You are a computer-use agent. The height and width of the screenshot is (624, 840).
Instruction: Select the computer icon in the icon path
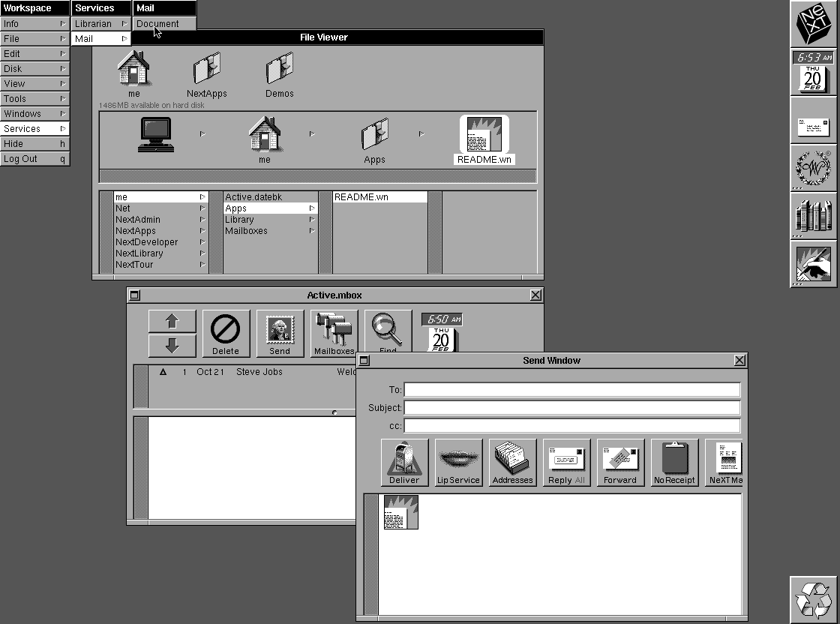[155, 135]
